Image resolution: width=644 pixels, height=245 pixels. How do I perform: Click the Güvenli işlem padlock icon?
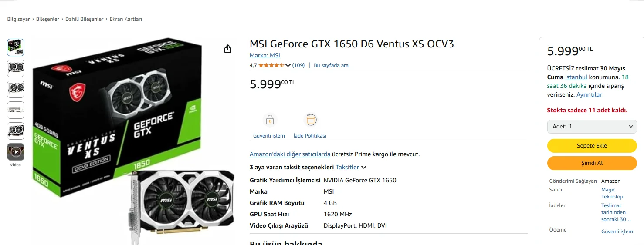[x=270, y=120]
